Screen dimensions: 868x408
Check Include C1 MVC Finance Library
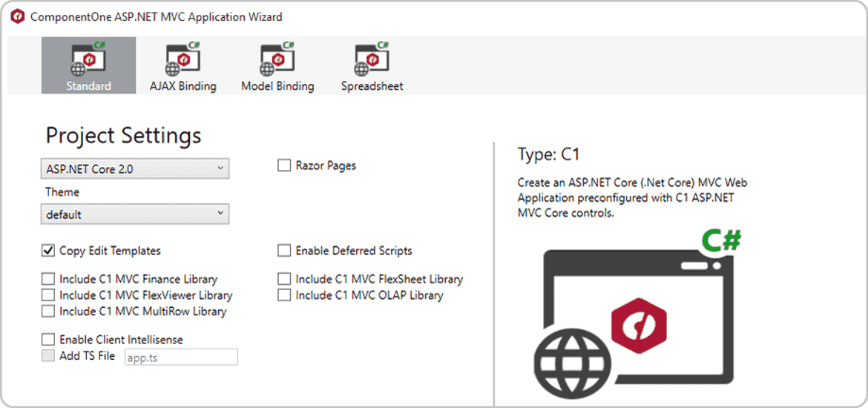point(48,280)
